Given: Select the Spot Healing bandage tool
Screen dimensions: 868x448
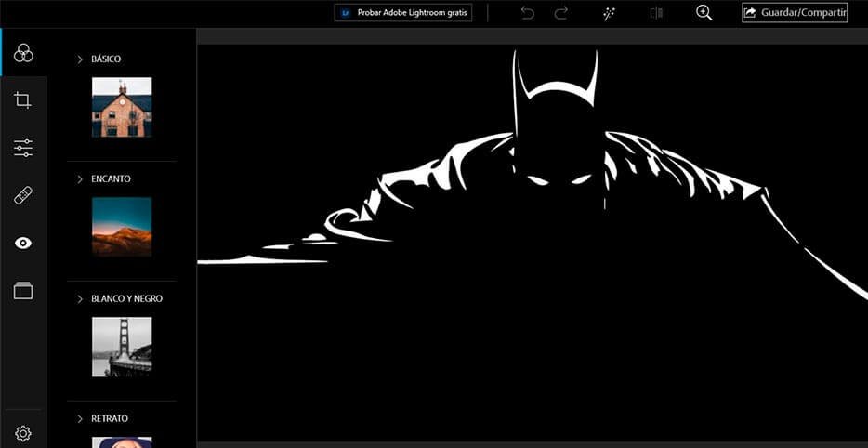Looking at the screenshot, I should tap(23, 195).
